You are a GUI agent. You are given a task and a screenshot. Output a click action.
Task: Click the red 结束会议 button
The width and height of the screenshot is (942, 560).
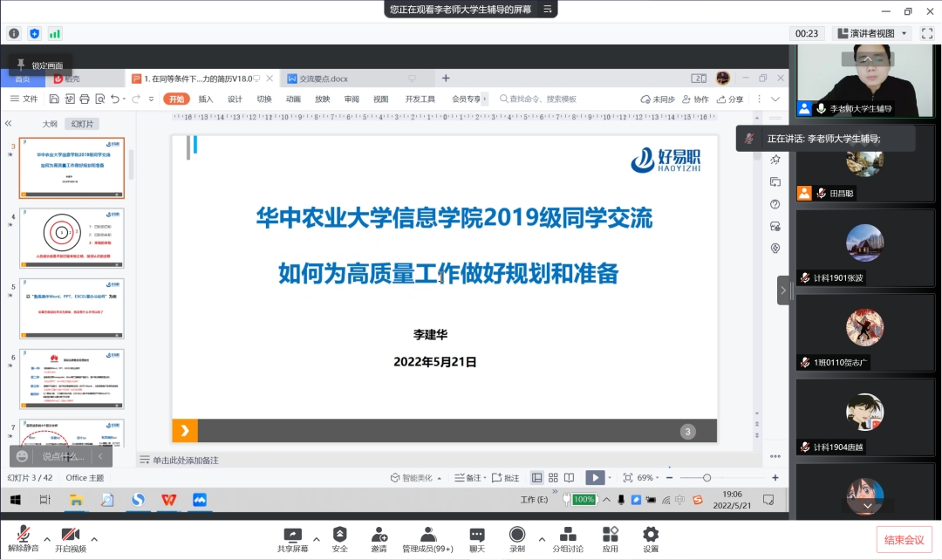[x=904, y=540]
